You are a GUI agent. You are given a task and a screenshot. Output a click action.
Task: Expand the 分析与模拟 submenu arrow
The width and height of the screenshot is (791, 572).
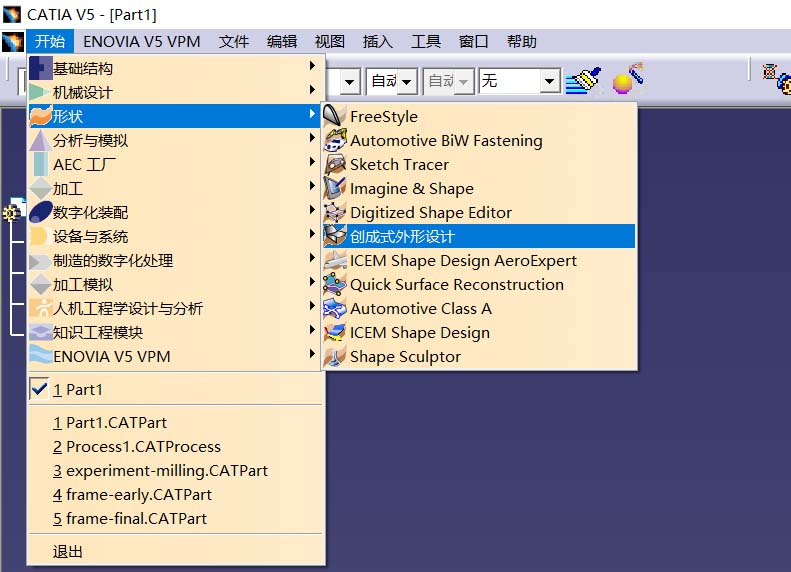312,140
